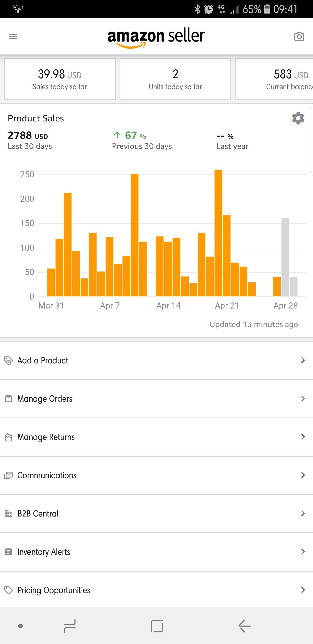Open Manage Orders menu item

tap(45, 399)
